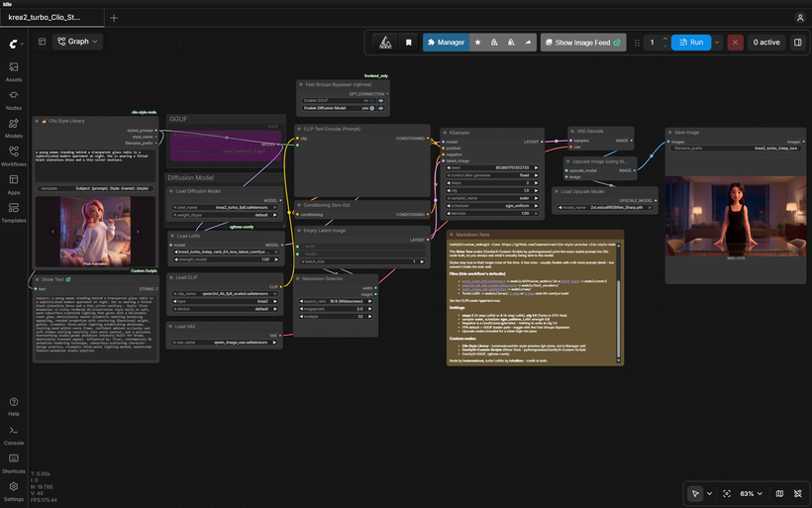Increase megapixels value in Resolution Selector
The image size is (812, 508).
tap(369, 309)
